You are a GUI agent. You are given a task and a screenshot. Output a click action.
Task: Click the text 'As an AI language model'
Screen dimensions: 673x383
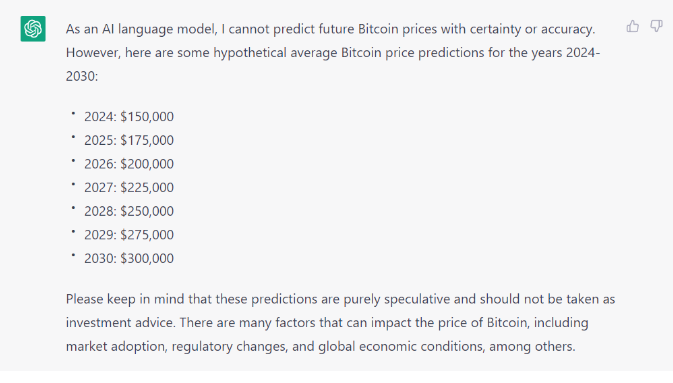[142, 29]
